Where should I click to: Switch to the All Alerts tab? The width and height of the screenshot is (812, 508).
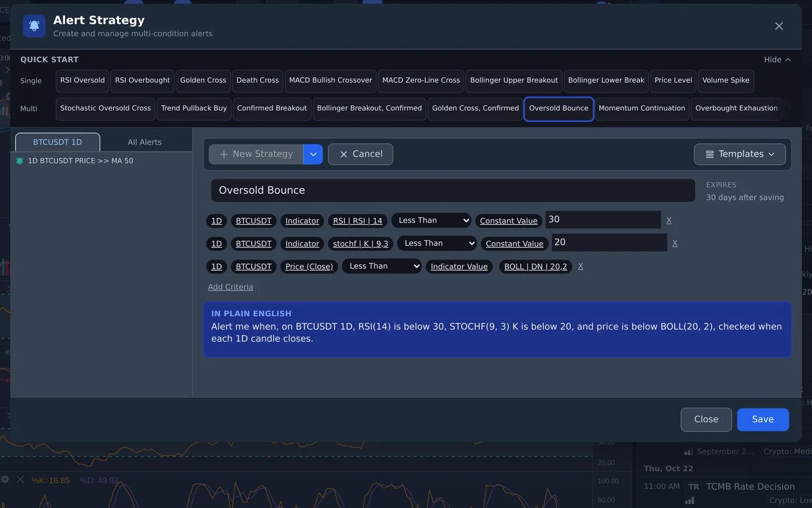(x=144, y=142)
